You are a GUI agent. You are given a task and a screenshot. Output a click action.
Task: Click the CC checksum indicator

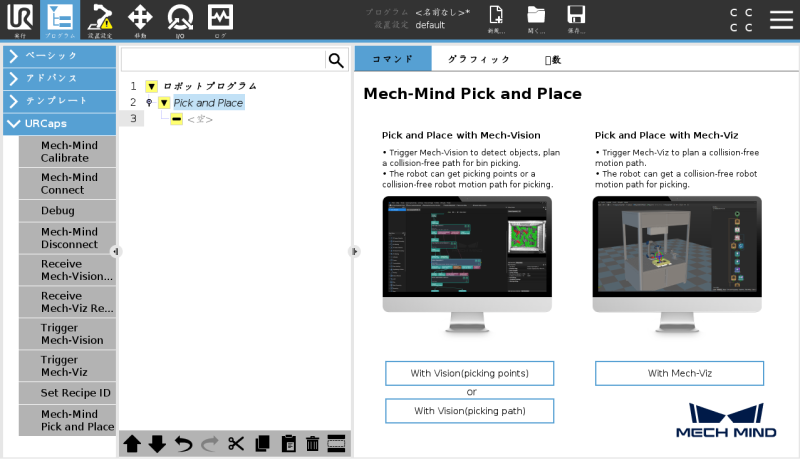741,19
